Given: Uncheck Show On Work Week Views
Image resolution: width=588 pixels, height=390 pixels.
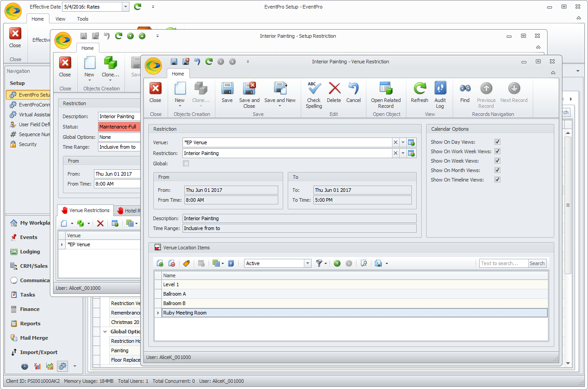Looking at the screenshot, I should point(497,151).
